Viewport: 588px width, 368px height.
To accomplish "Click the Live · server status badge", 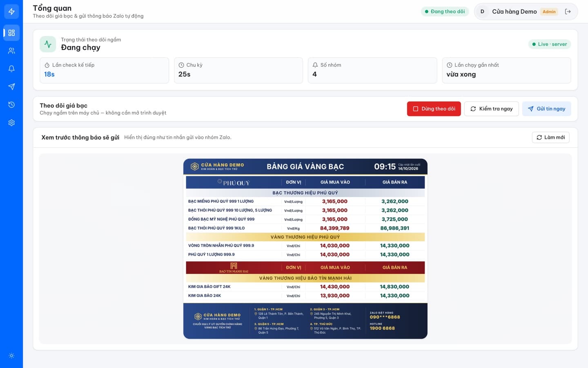I will [550, 44].
